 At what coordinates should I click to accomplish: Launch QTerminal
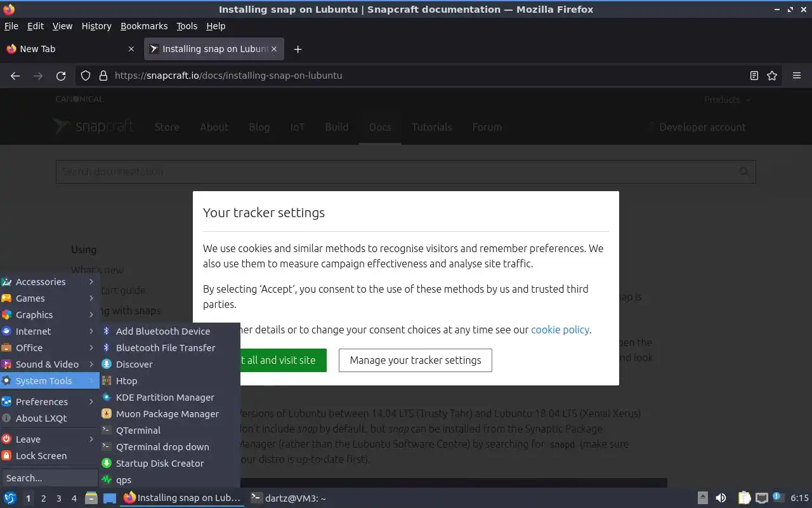point(169,430)
